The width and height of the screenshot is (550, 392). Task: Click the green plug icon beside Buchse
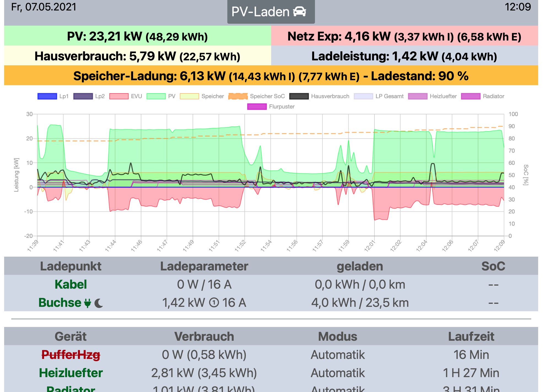pyautogui.click(x=87, y=303)
